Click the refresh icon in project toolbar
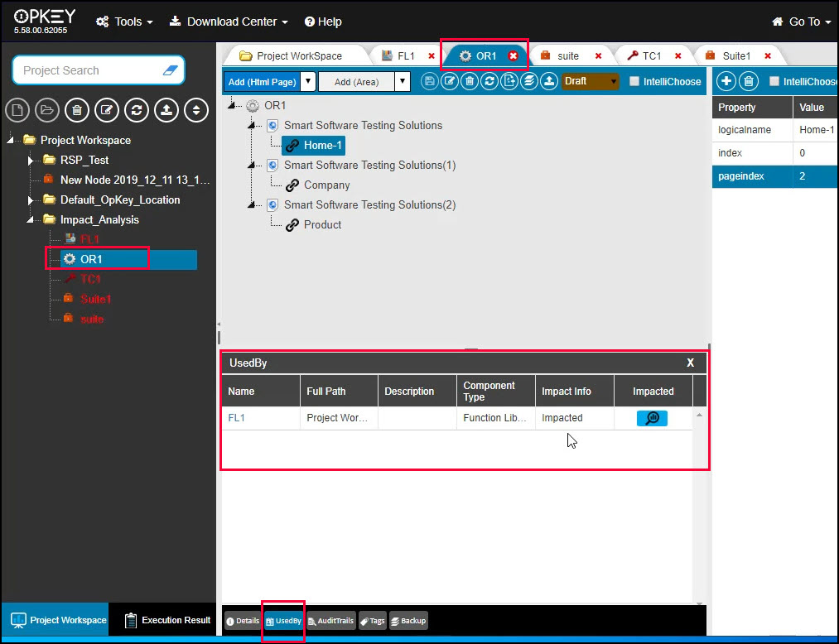 [x=137, y=111]
